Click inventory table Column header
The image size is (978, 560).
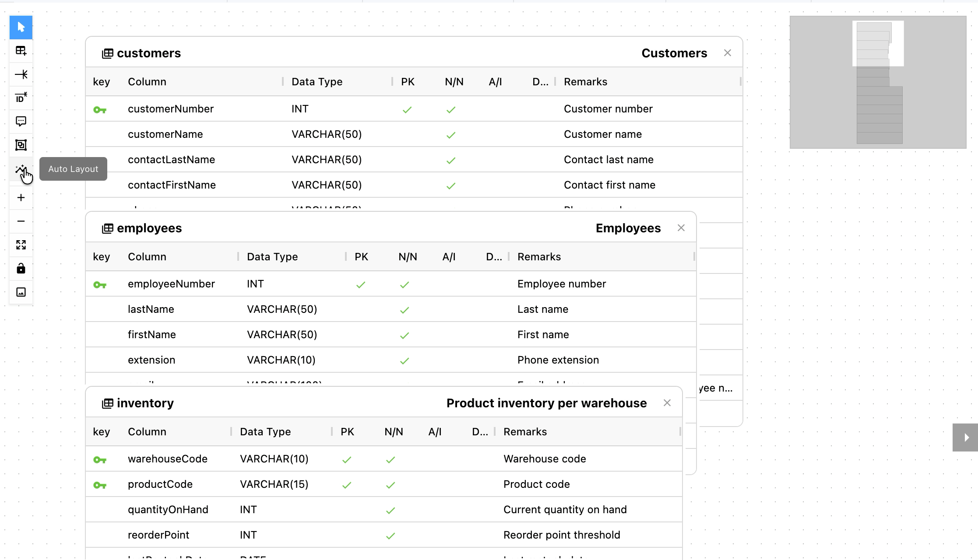click(x=147, y=432)
